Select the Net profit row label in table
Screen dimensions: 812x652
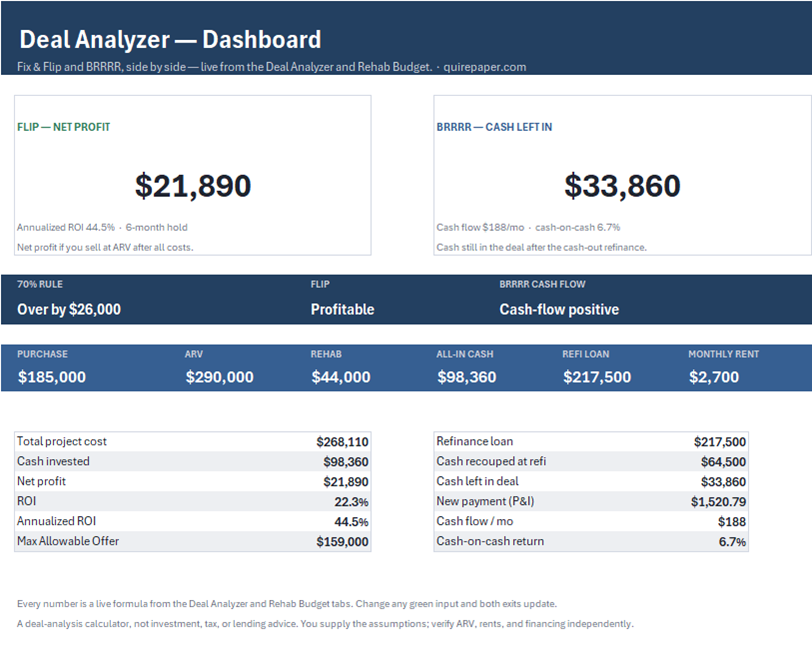tap(41, 481)
